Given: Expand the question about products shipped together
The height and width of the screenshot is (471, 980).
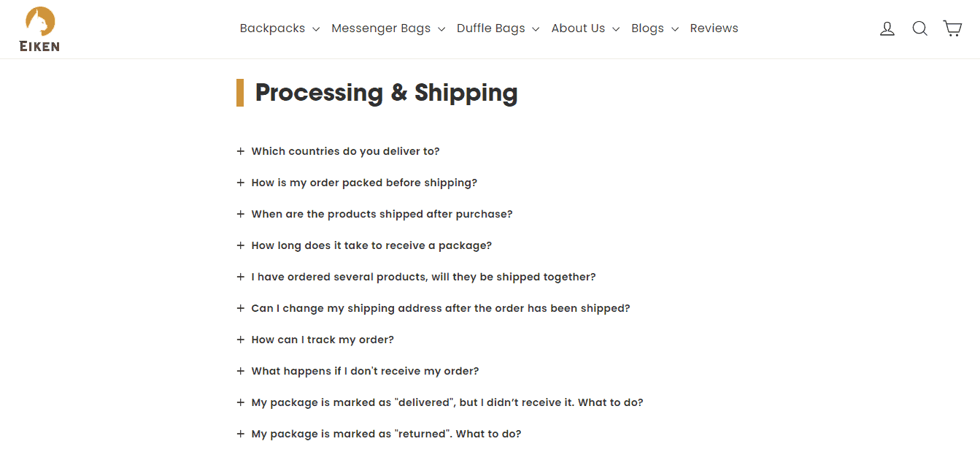Looking at the screenshot, I should pos(423,277).
